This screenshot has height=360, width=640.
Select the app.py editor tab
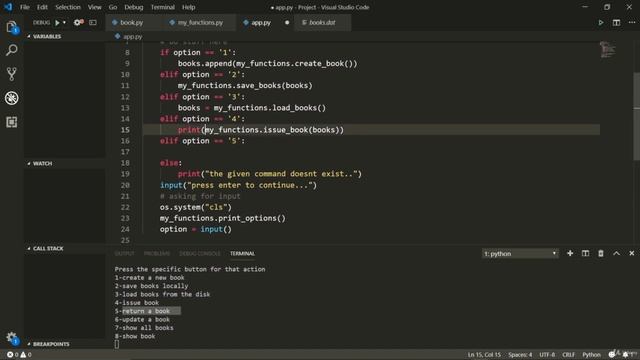[x=261, y=22]
